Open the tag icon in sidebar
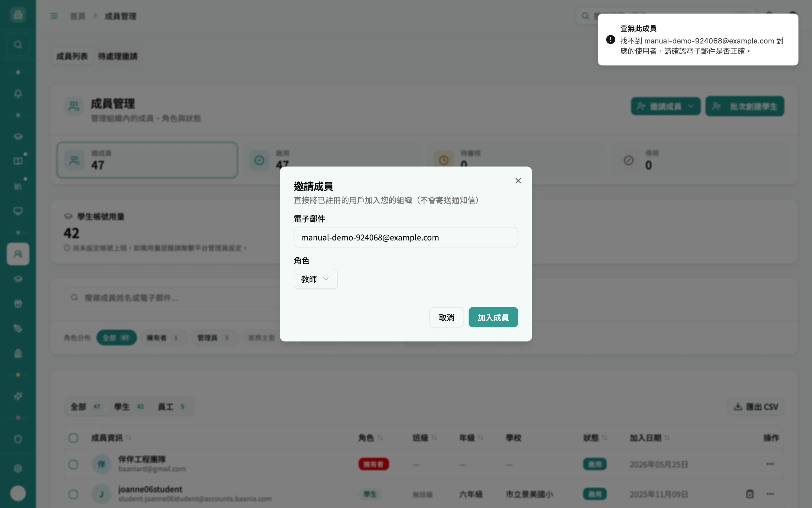The image size is (812, 508). click(18, 329)
